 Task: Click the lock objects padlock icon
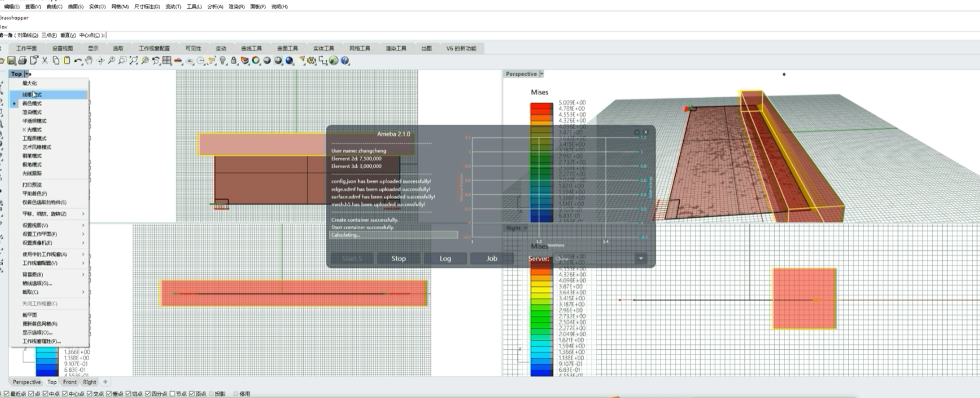(x=234, y=61)
